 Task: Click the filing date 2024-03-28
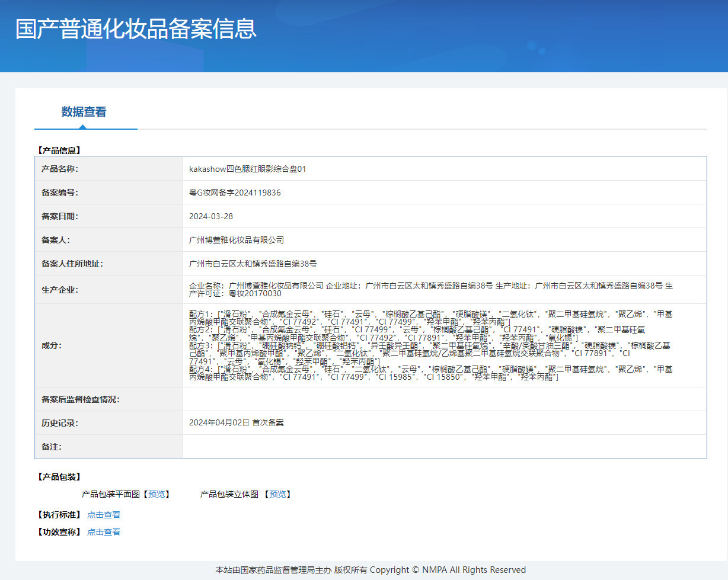[211, 216]
